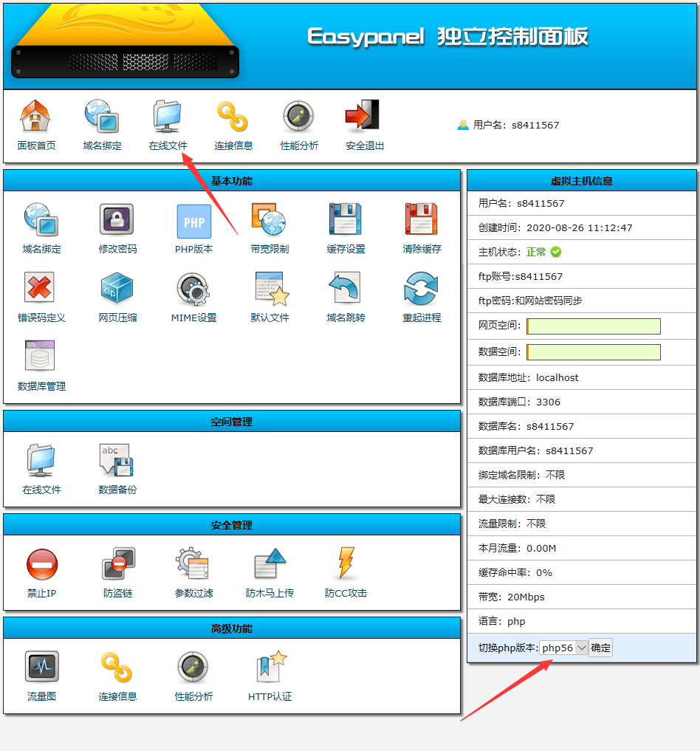
Task: Click the 重起进程 refresh icon
Action: pos(421,288)
